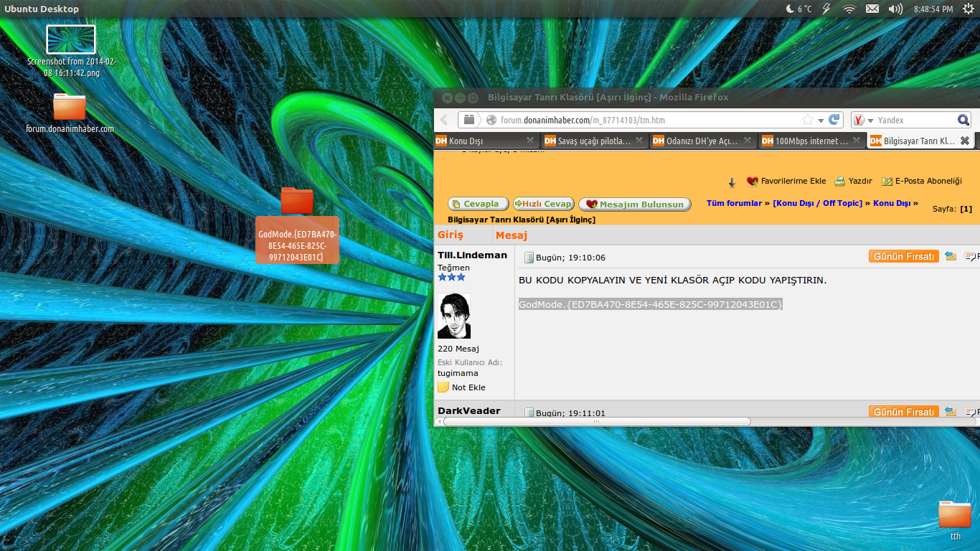Click the reload page icon in address bar
The image size is (980, 551).
[x=834, y=120]
